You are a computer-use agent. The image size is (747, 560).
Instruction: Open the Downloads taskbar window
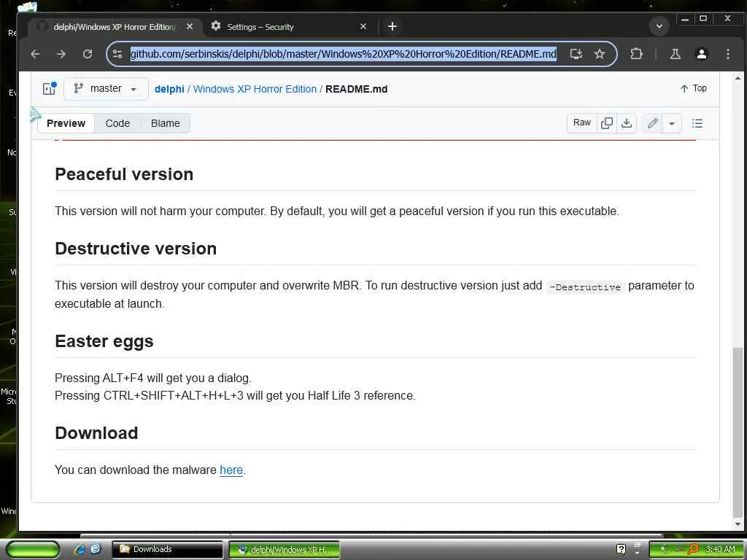tap(167, 549)
